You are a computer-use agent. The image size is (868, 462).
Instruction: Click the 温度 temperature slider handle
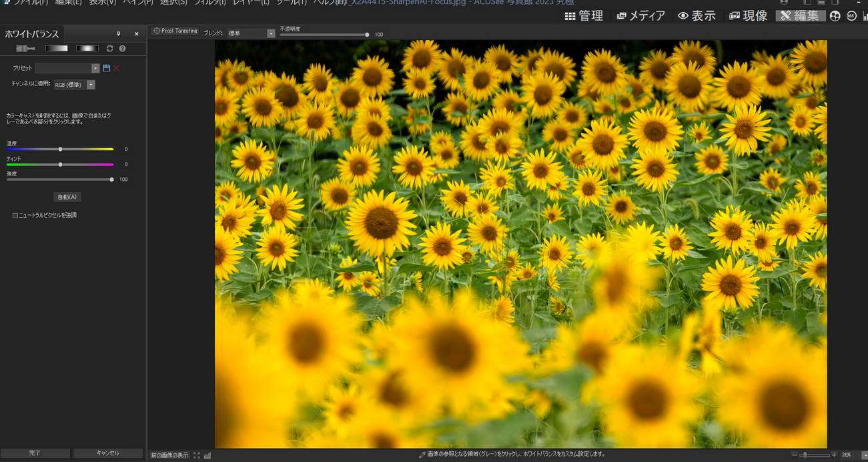(x=60, y=149)
